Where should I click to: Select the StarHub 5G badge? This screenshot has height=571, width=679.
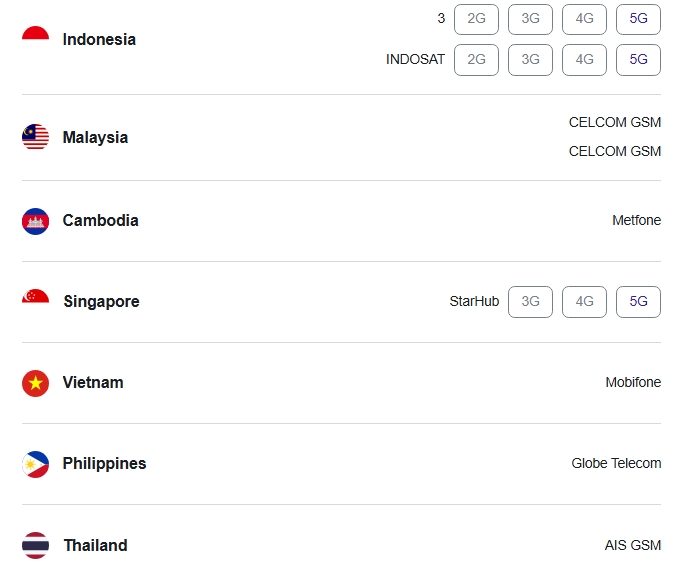(638, 302)
